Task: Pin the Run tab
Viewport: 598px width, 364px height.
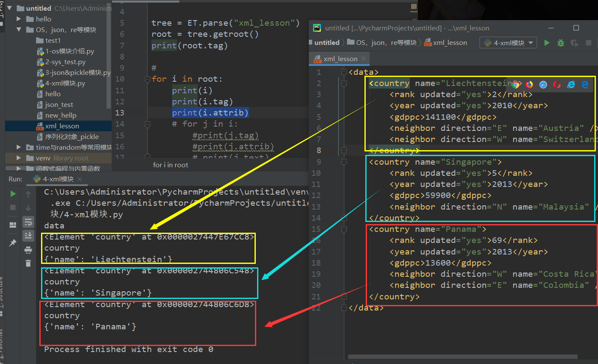Action: 13,243
